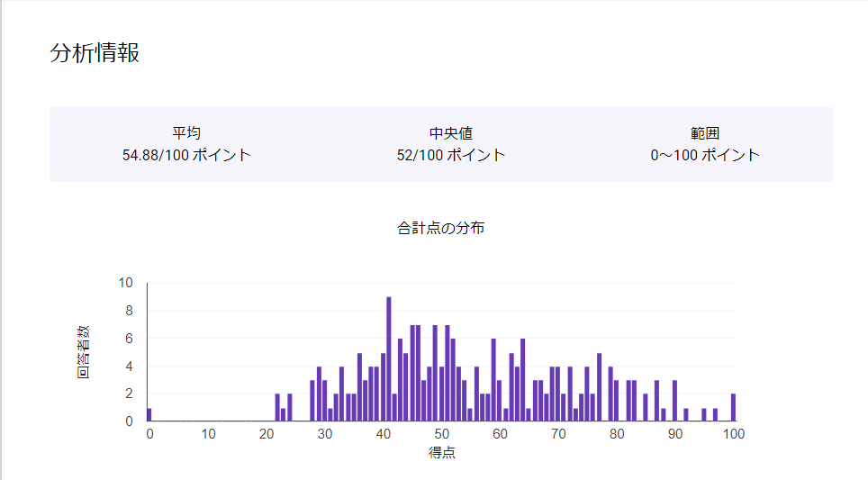Screen dimensions: 868x480
Task: Select the 平均 label
Action: [186, 133]
